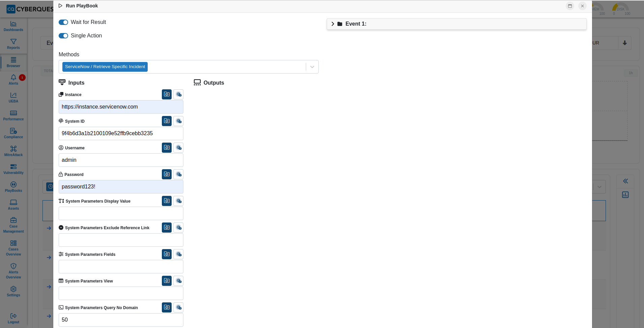Click cloud icon for Exclude Reference Link
The image size is (644, 328).
point(178,228)
